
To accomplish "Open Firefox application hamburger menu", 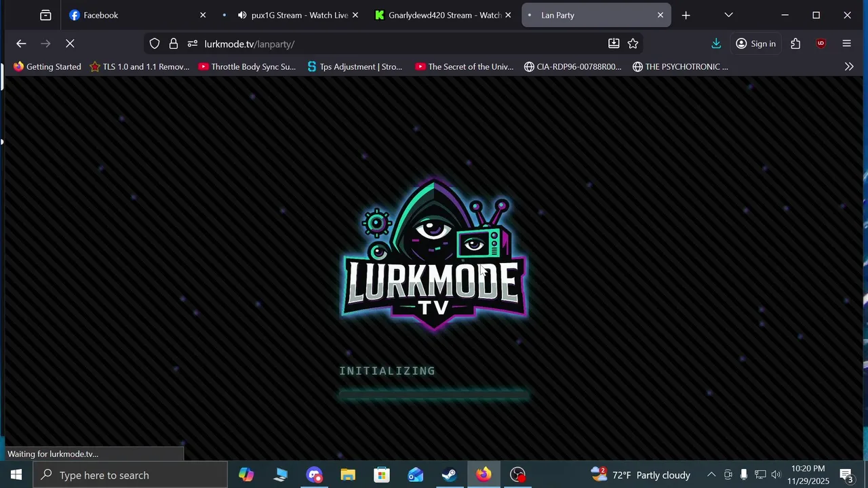I will tap(846, 43).
